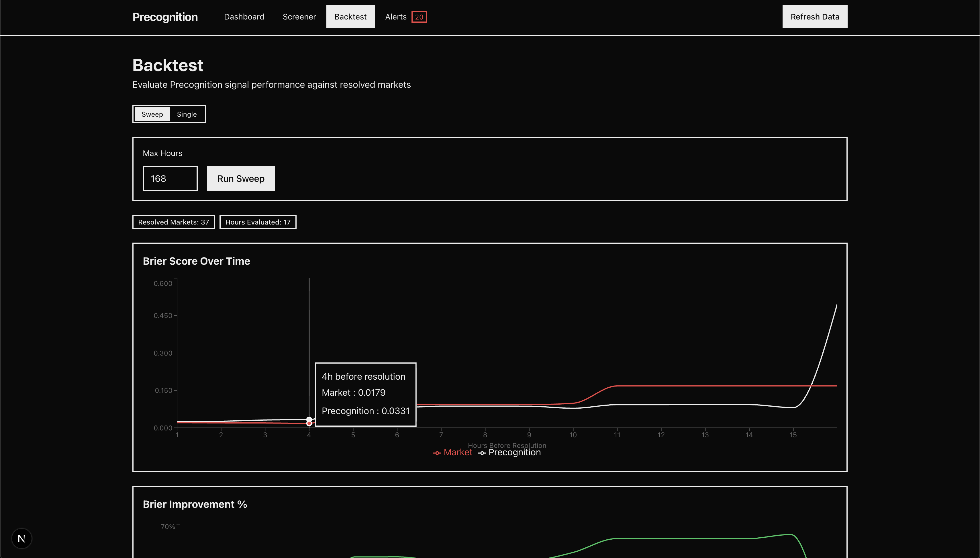980x558 pixels.
Task: Click the hour 10 tick on the x-axis
Action: coord(573,435)
